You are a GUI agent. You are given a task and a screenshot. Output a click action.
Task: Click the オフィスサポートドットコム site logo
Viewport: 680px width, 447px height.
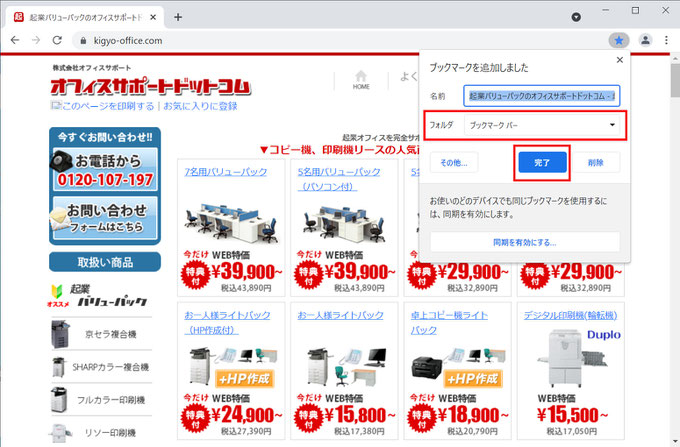click(x=150, y=87)
